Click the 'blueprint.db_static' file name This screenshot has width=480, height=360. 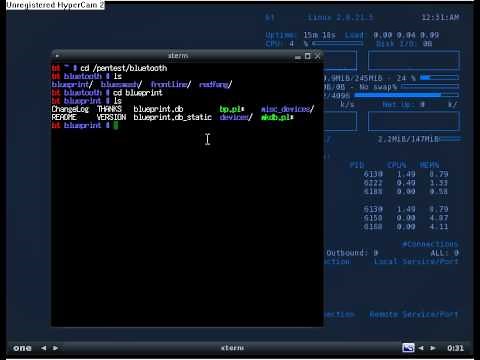click(173, 117)
